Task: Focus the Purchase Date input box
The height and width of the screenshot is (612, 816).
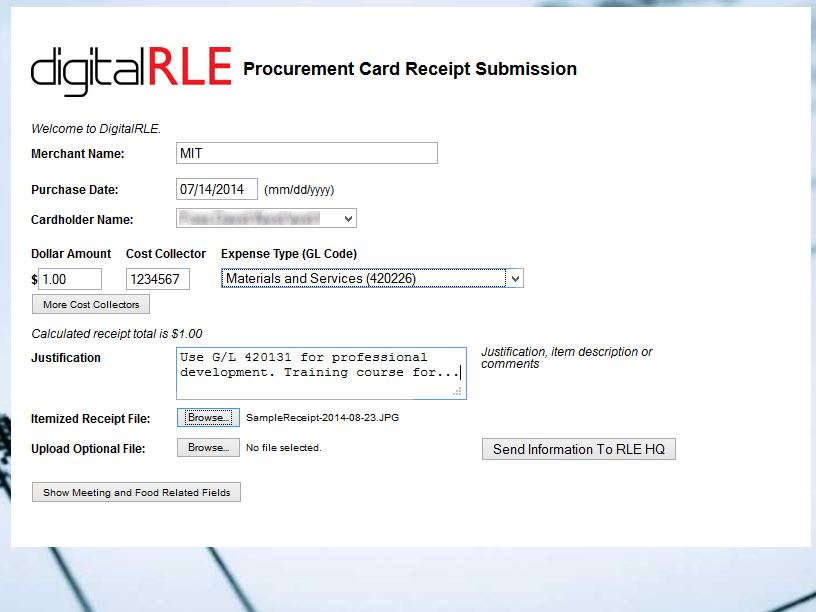Action: (216, 189)
